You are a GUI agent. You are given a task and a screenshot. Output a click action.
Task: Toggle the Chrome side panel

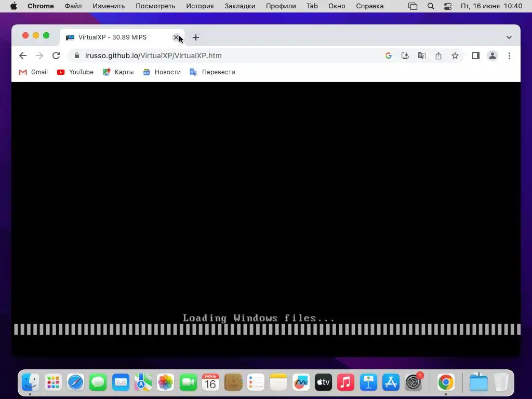click(x=476, y=56)
